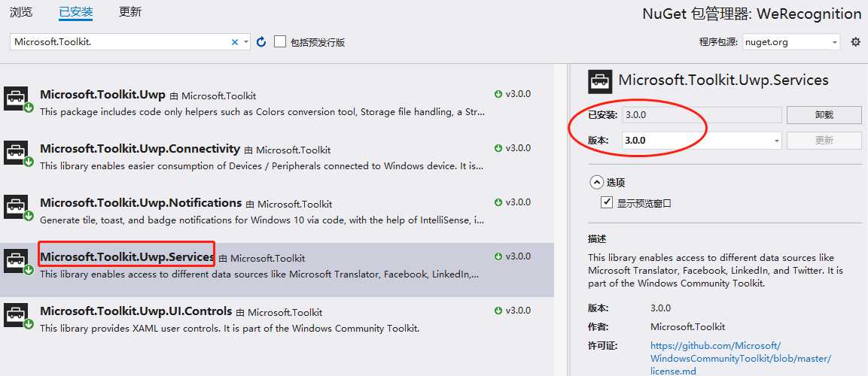
Task: Switch to the 更新 tab
Action: click(x=130, y=11)
